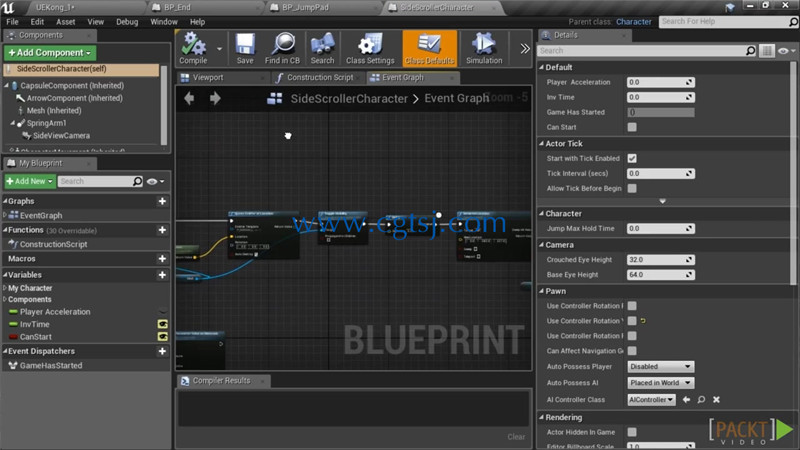Use selected asset arrow for AI Controller
800x450 pixels.
pos(686,399)
